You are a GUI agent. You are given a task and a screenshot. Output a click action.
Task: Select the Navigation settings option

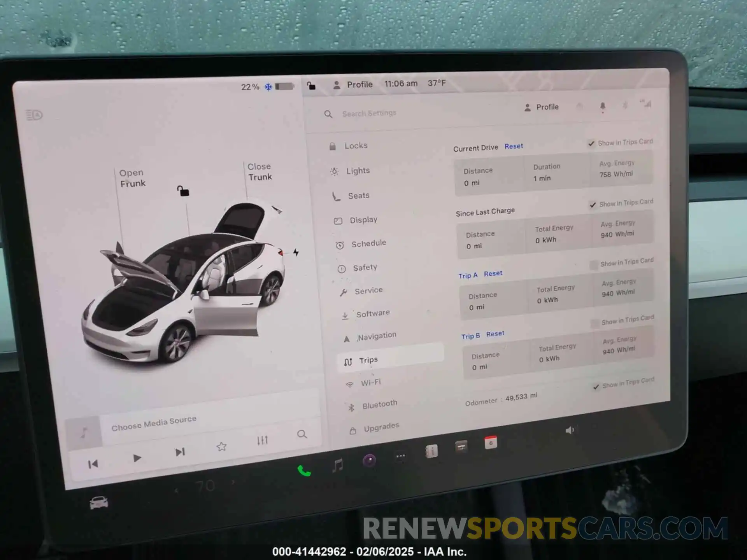tap(377, 336)
